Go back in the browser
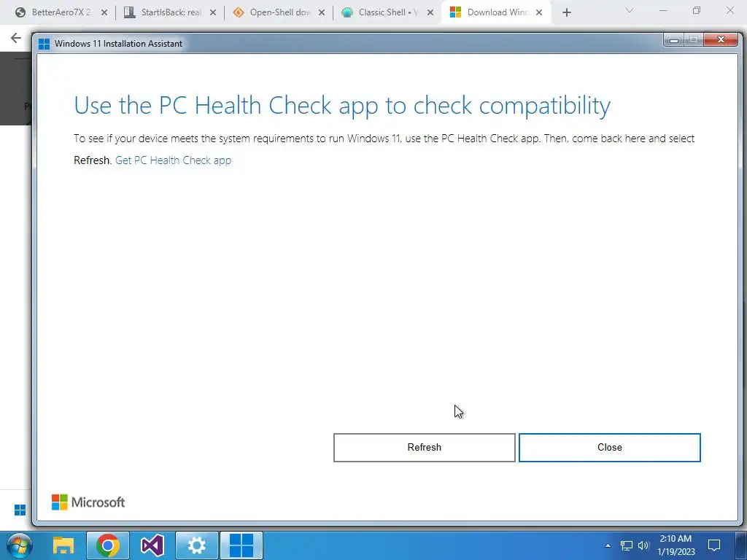Image resolution: width=747 pixels, height=560 pixels. pos(16,38)
